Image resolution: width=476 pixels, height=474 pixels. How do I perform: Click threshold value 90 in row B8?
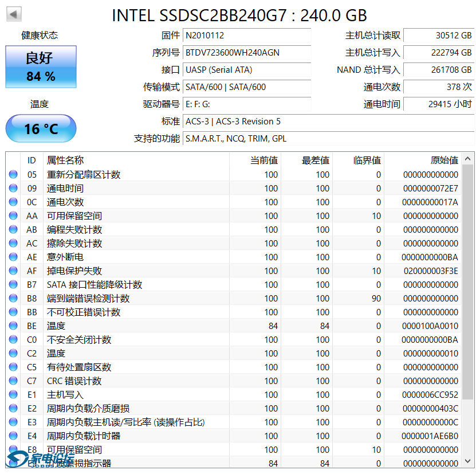[x=376, y=299]
